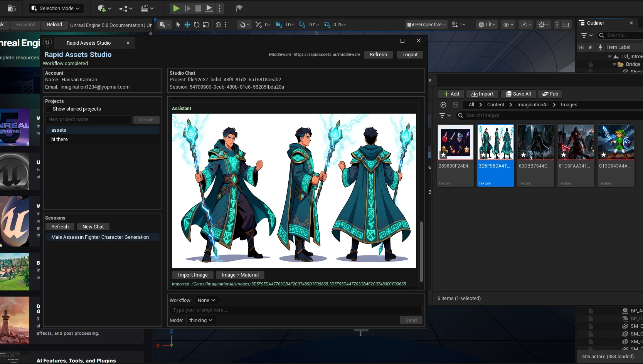This screenshot has width=643, height=364.
Task: Open the content browse folder search icon
Action: pyautogui.click(x=12, y=8)
